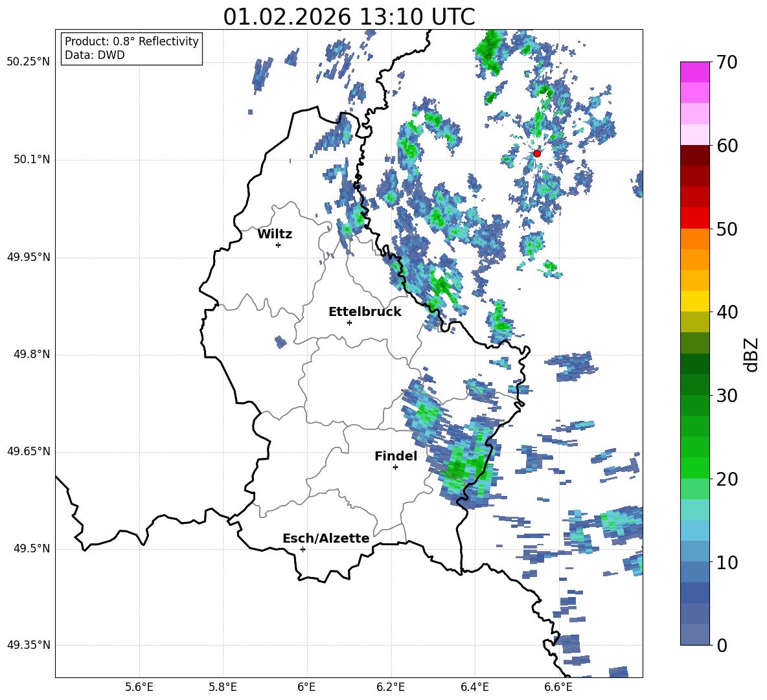
Task: Click the 0 colorbar tick value
Action: [x=722, y=645]
